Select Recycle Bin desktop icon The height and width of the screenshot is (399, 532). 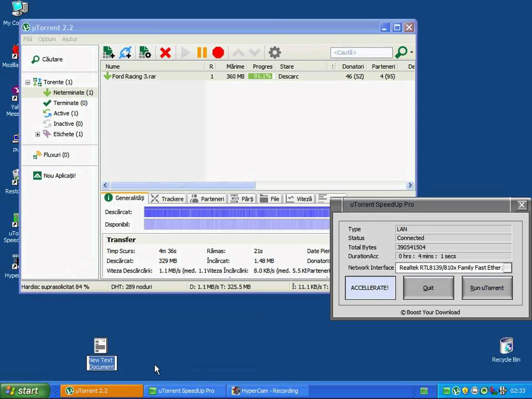pyautogui.click(x=506, y=350)
